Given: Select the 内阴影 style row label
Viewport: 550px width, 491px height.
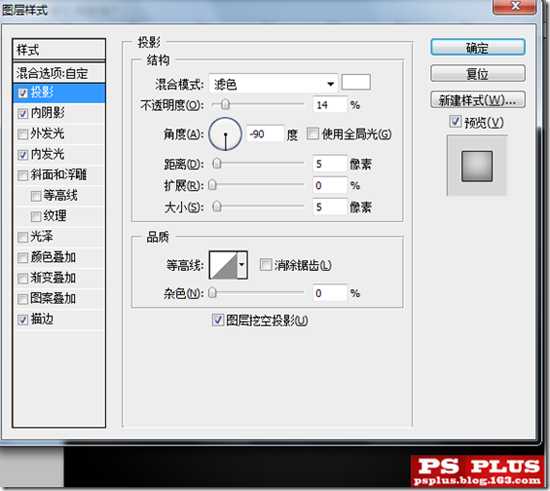Looking at the screenshot, I should [48, 113].
